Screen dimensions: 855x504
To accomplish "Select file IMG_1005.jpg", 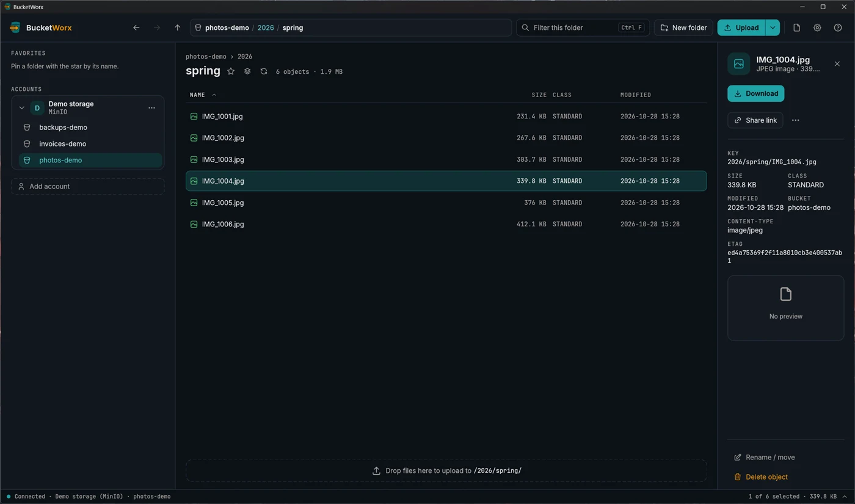I will 446,203.
